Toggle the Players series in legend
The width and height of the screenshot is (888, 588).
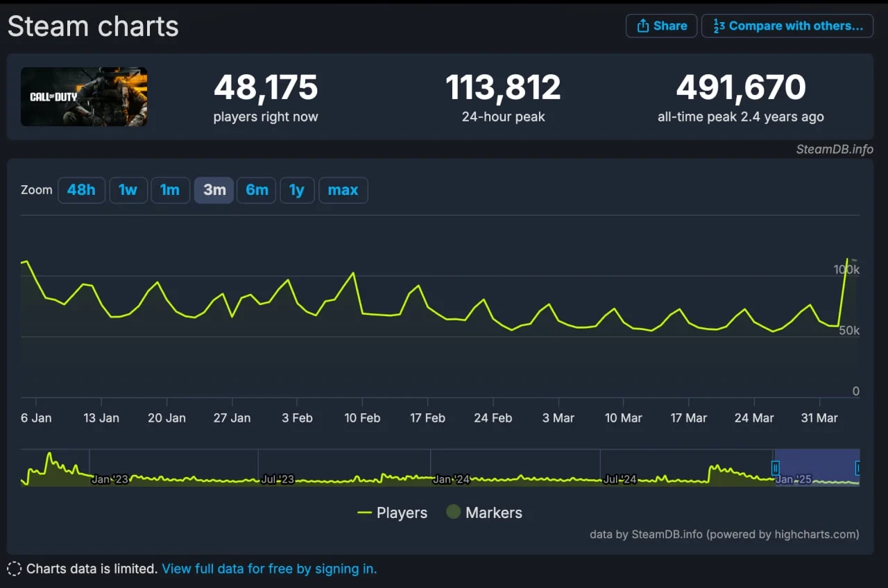click(x=393, y=513)
